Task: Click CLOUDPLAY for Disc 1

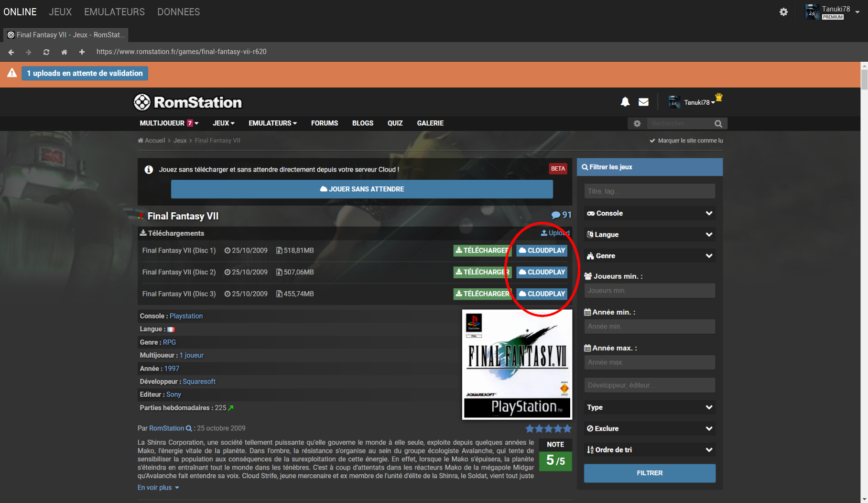Action: point(542,251)
